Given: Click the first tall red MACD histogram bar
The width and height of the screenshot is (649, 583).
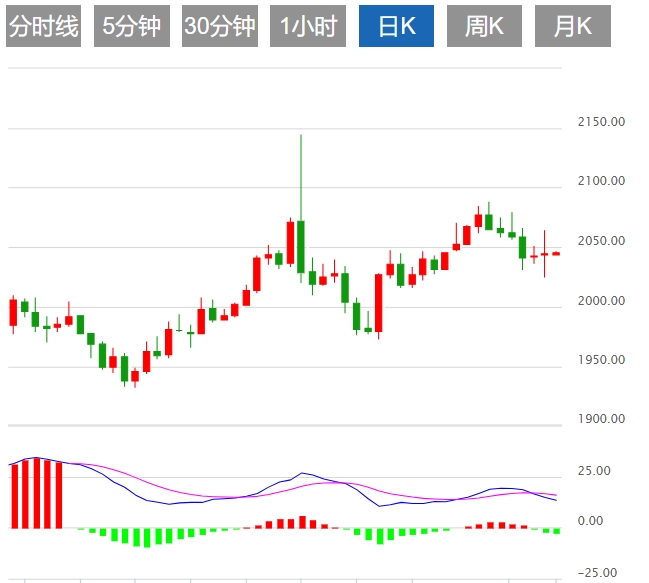Looking at the screenshot, I should pos(14,496).
